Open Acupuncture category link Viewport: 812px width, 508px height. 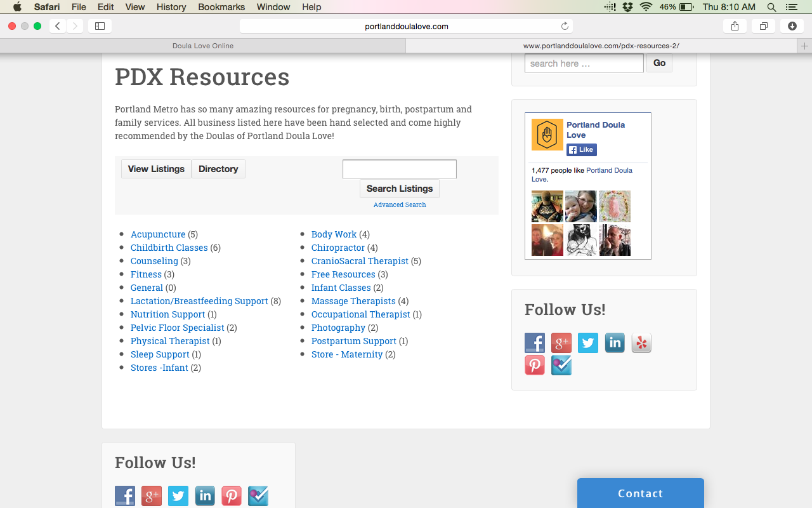tap(158, 234)
